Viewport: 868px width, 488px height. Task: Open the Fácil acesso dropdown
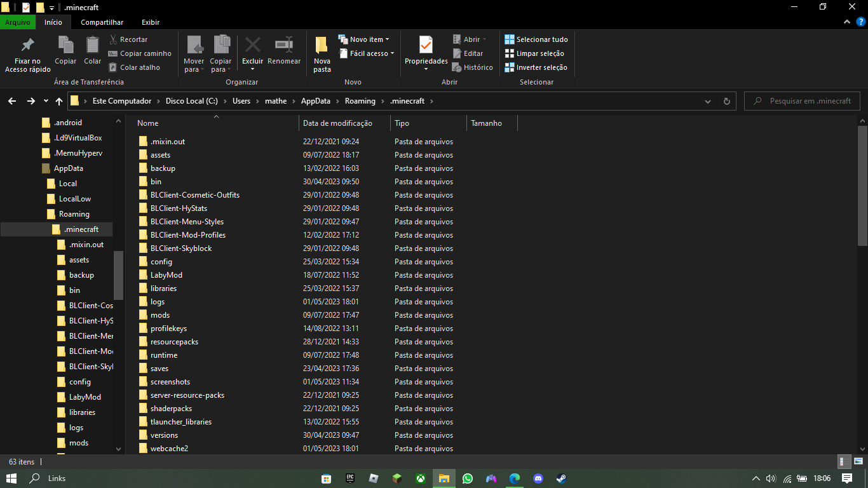366,53
